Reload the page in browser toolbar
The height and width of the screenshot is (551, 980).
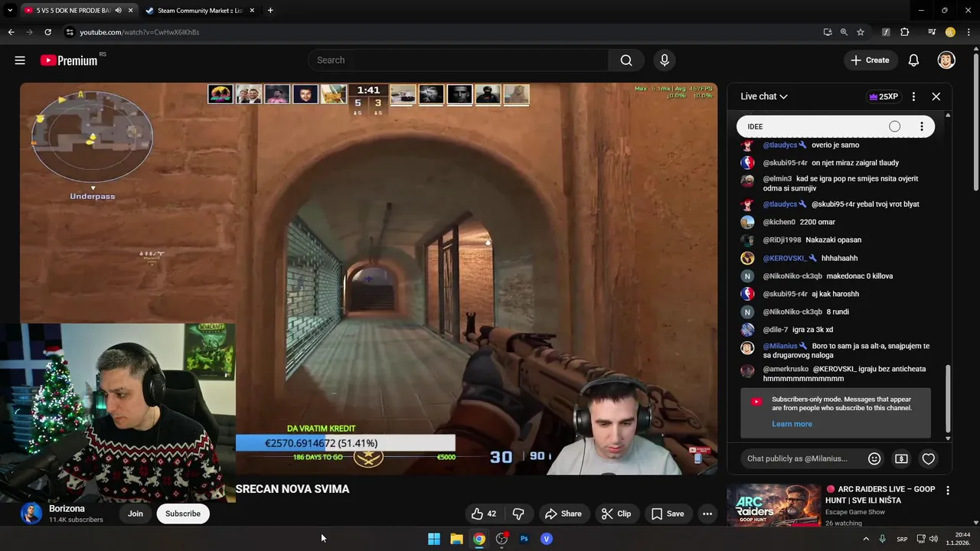pyautogui.click(x=47, y=32)
